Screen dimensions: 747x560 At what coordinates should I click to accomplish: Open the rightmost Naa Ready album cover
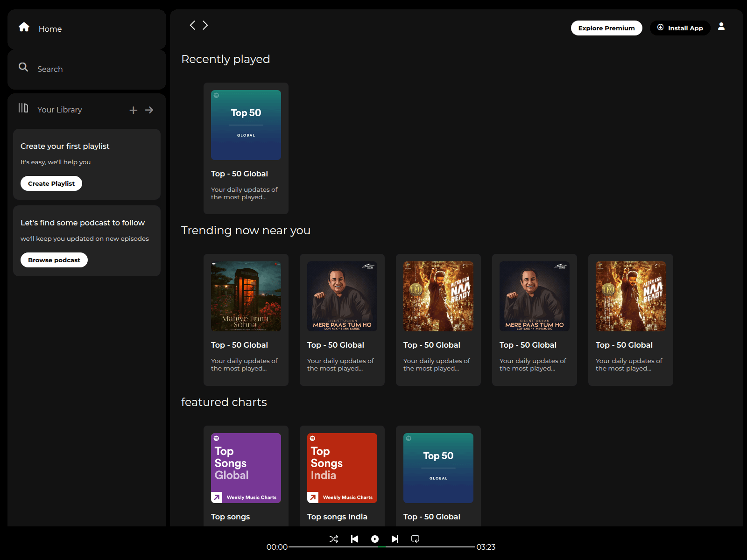coord(631,296)
